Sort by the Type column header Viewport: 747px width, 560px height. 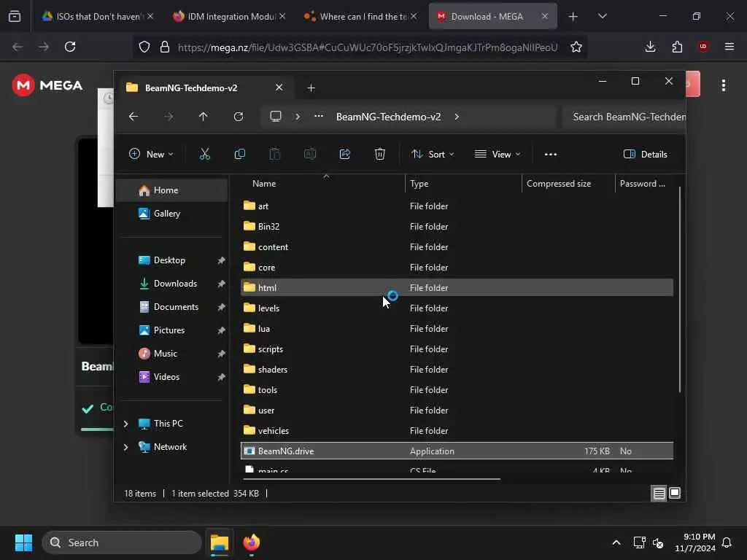click(x=419, y=184)
